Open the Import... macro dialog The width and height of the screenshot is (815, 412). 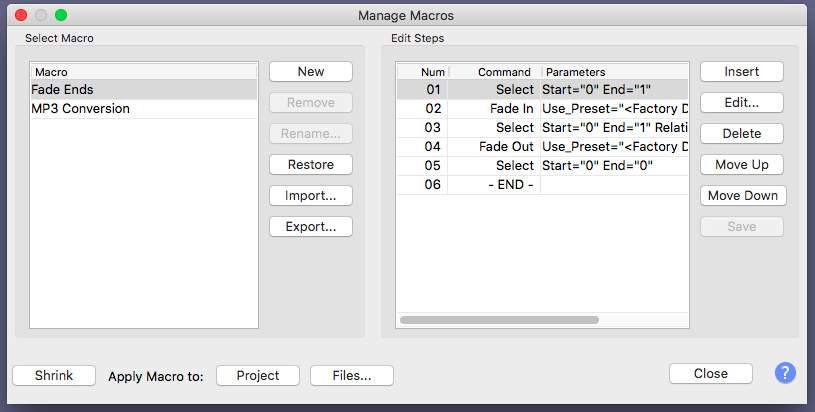[x=311, y=195]
